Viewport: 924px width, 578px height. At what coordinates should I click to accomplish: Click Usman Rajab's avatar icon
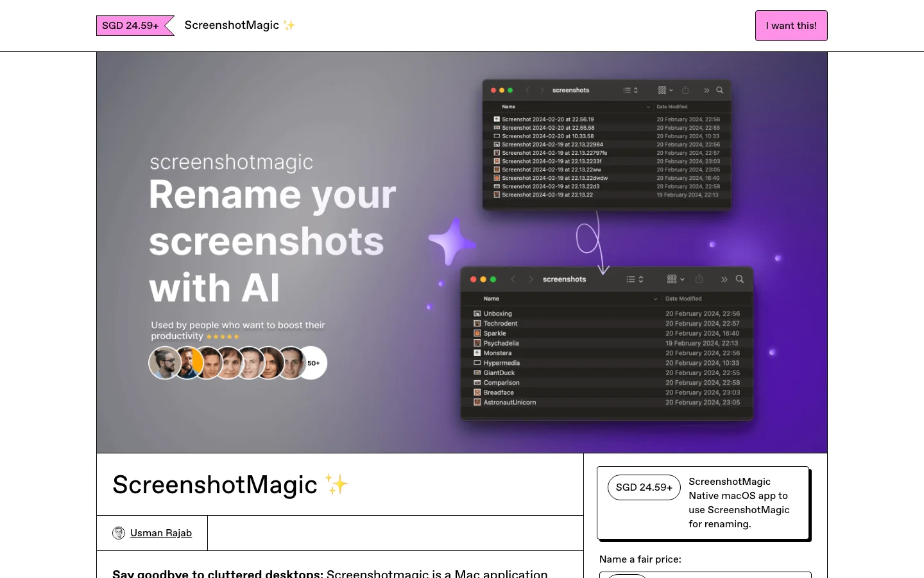point(119,533)
